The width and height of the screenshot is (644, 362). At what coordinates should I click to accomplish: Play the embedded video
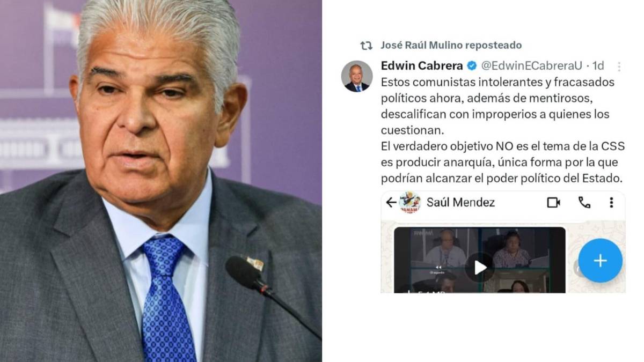pyautogui.click(x=479, y=267)
